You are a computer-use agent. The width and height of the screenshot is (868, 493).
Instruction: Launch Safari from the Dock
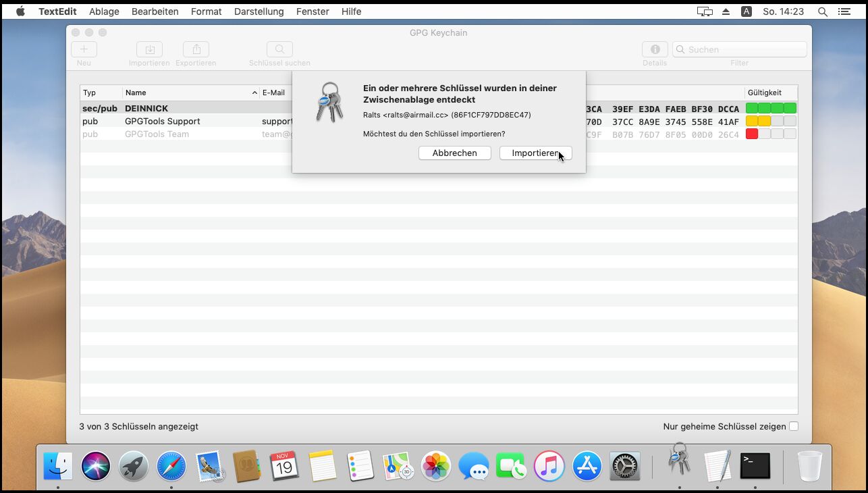click(171, 466)
